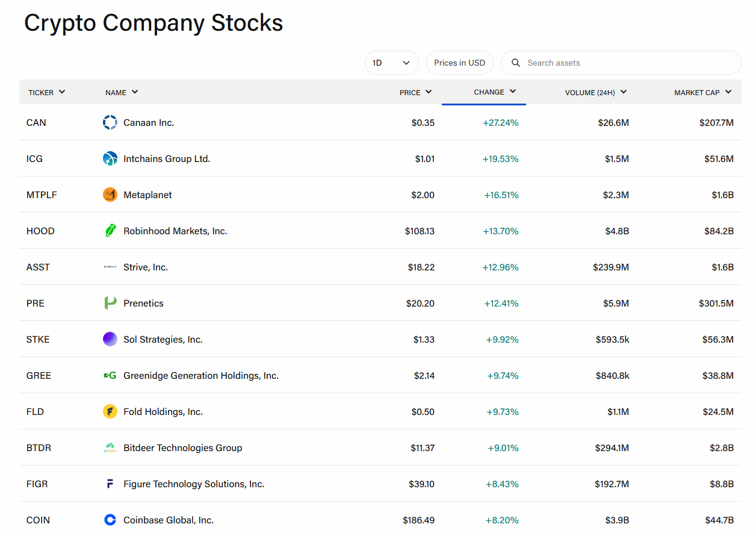This screenshot has width=756, height=536.
Task: Sort by the TICKER column header
Action: point(47,92)
